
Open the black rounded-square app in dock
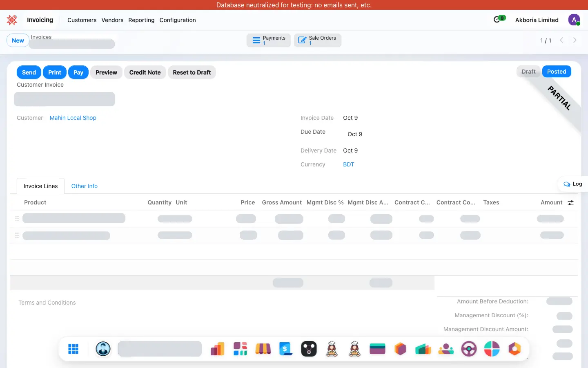pos(309,349)
